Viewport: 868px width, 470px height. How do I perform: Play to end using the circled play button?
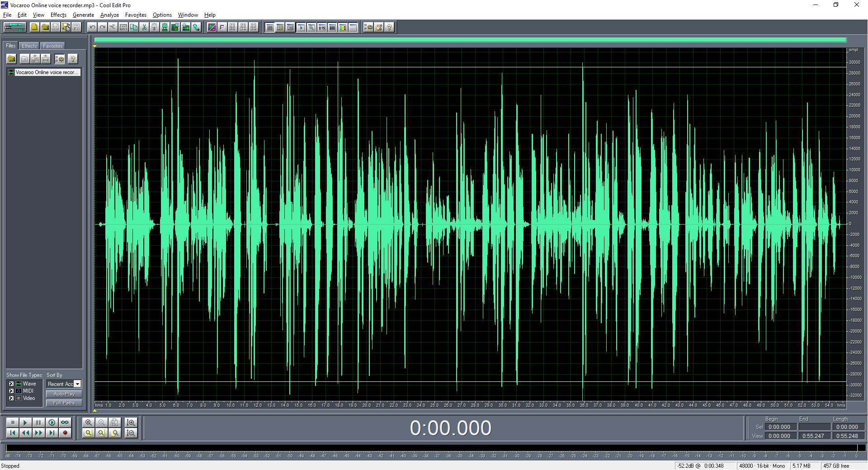(x=52, y=423)
